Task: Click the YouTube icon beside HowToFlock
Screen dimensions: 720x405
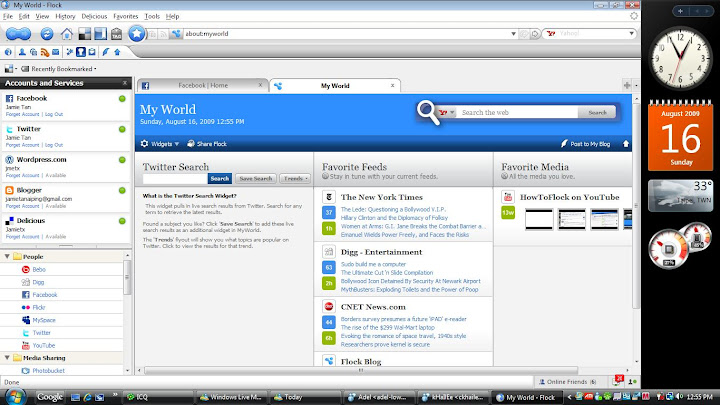Action: click(508, 197)
